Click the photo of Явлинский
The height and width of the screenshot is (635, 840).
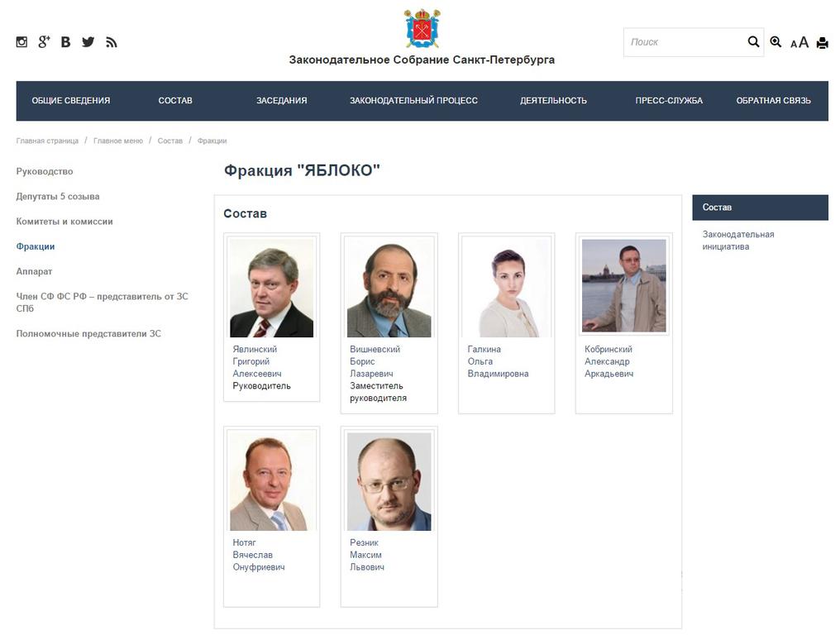pyautogui.click(x=272, y=288)
